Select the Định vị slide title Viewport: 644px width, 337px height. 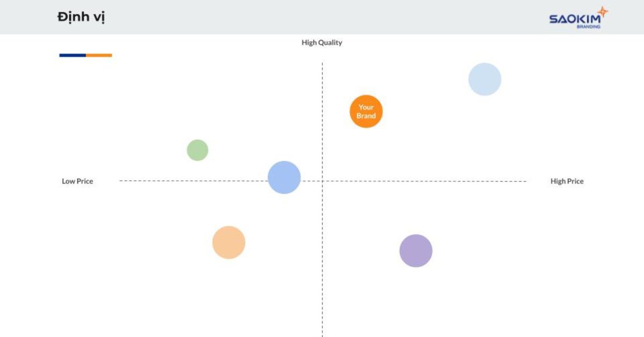[x=81, y=17]
